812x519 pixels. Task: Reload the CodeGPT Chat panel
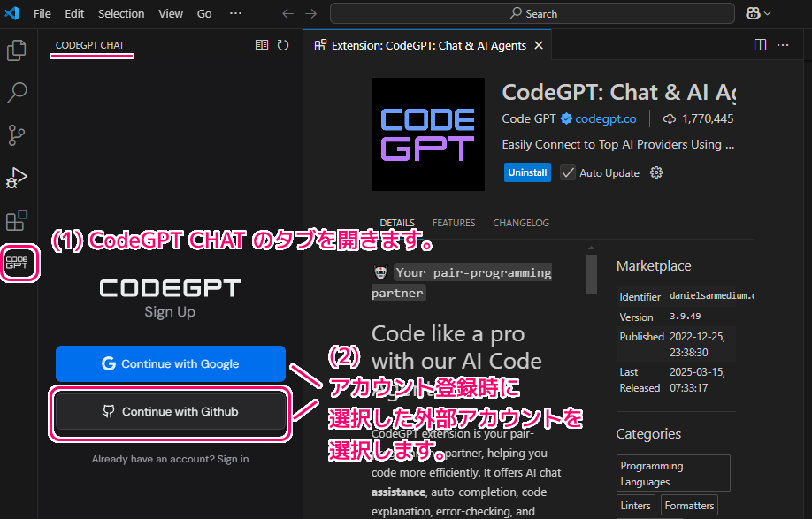tap(281, 44)
